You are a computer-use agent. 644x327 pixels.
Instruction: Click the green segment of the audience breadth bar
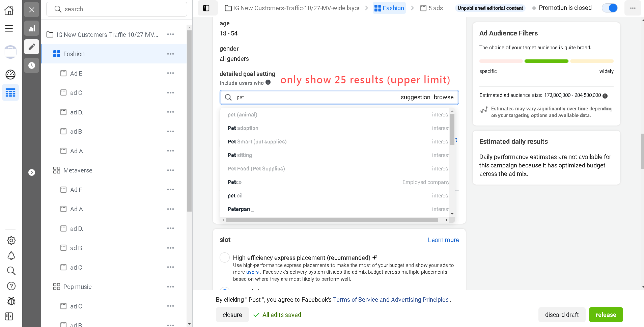546,61
